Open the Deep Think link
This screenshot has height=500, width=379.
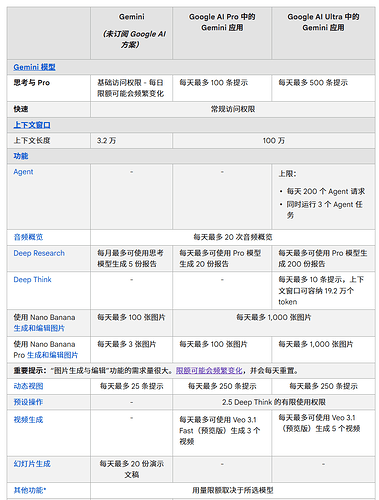pos(32,279)
